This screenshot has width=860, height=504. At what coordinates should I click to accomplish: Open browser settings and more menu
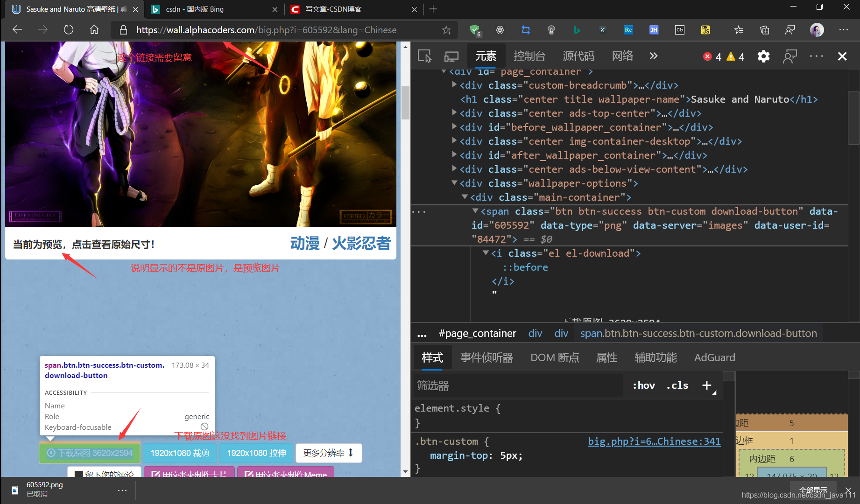coord(843,30)
